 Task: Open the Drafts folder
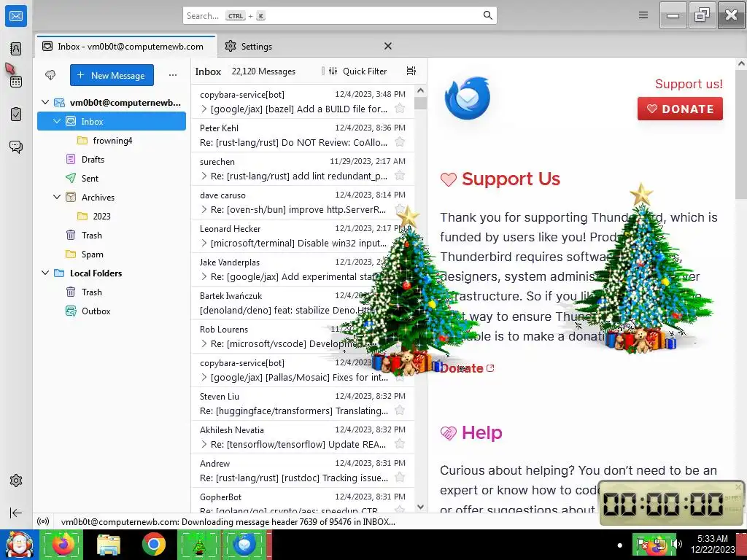(93, 160)
